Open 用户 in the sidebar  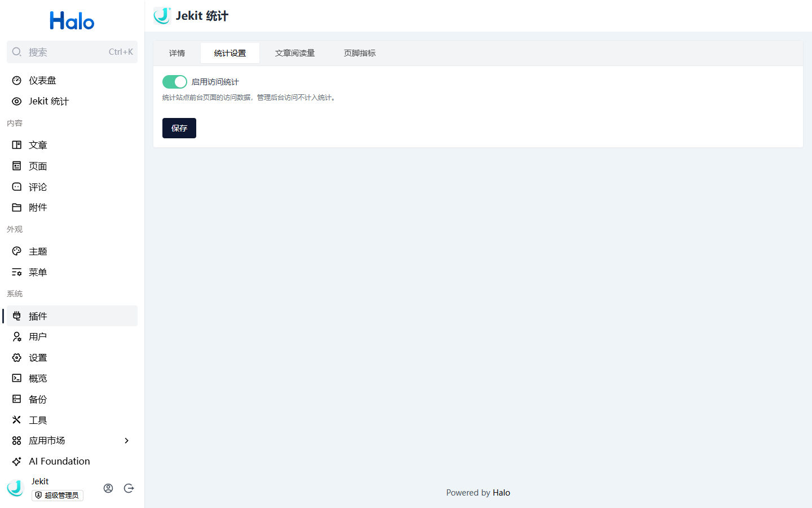[72, 337]
